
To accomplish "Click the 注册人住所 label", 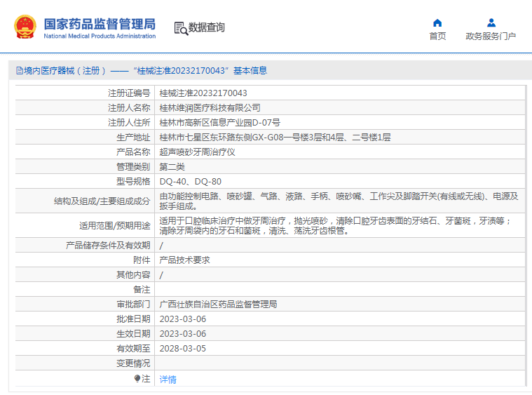I will click(129, 123).
